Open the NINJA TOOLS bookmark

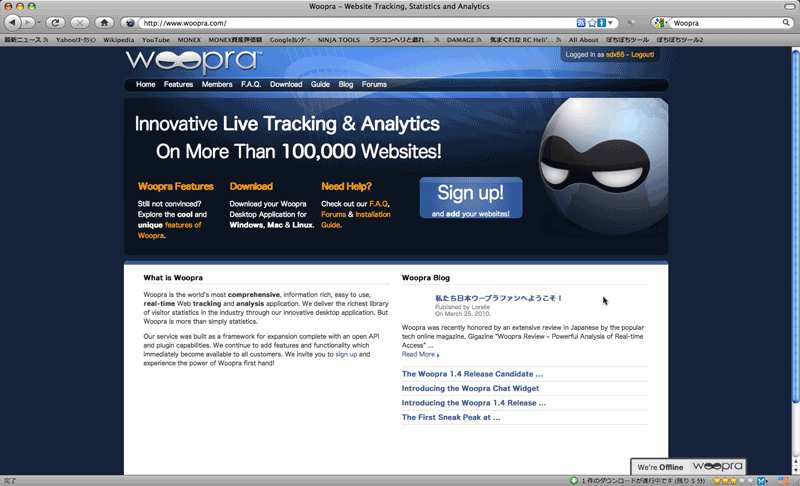[x=338, y=40]
